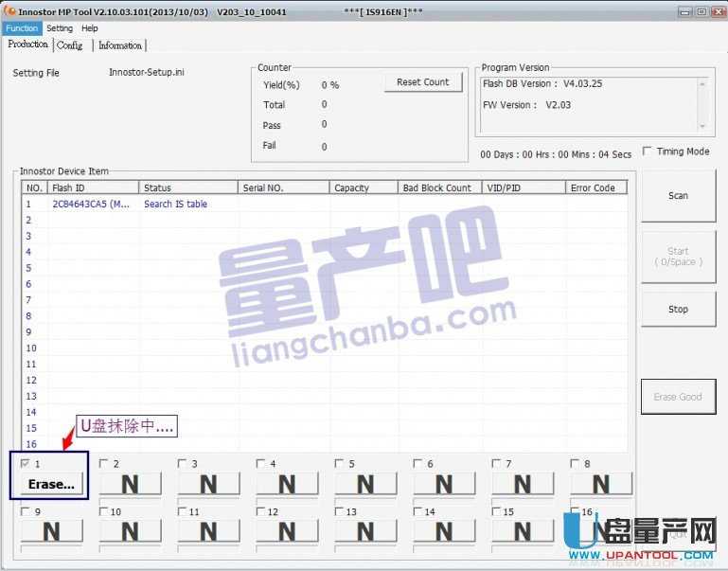Click the port 9 N status indicator
728x571 pixels.
pyautogui.click(x=51, y=532)
